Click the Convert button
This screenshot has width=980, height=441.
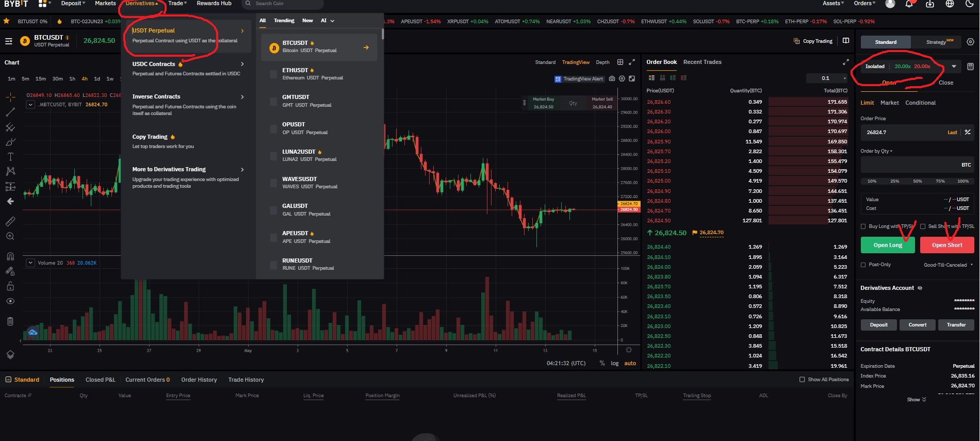point(918,325)
